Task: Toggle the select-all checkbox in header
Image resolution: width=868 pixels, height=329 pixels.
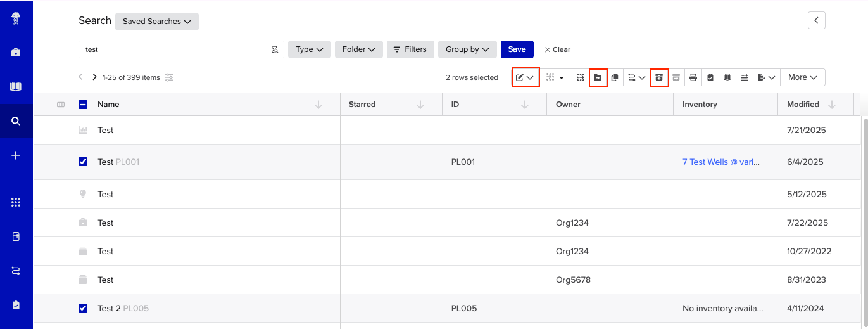Action: pos(83,105)
